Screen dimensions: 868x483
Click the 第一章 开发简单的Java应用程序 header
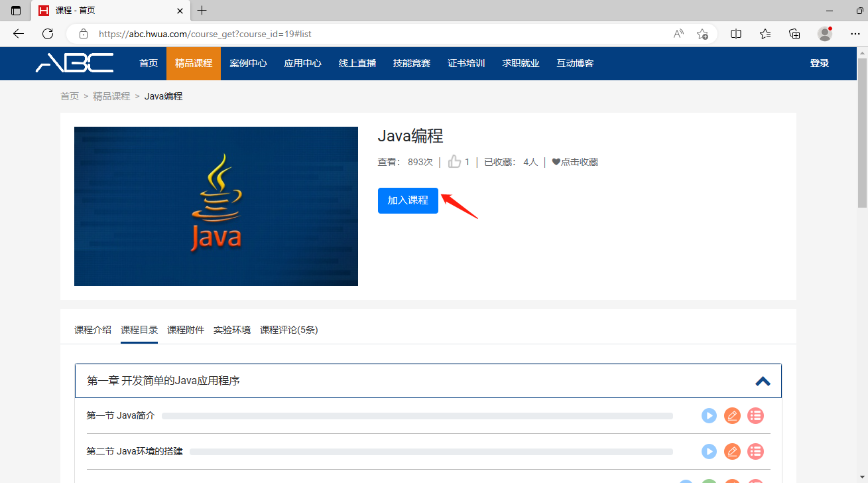(428, 381)
